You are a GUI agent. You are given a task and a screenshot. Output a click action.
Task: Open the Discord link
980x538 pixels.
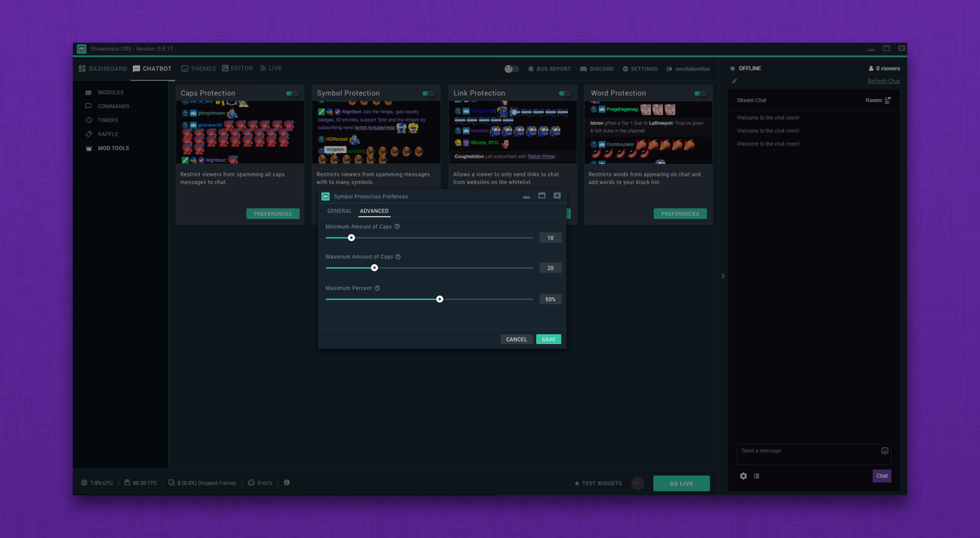[596, 69]
